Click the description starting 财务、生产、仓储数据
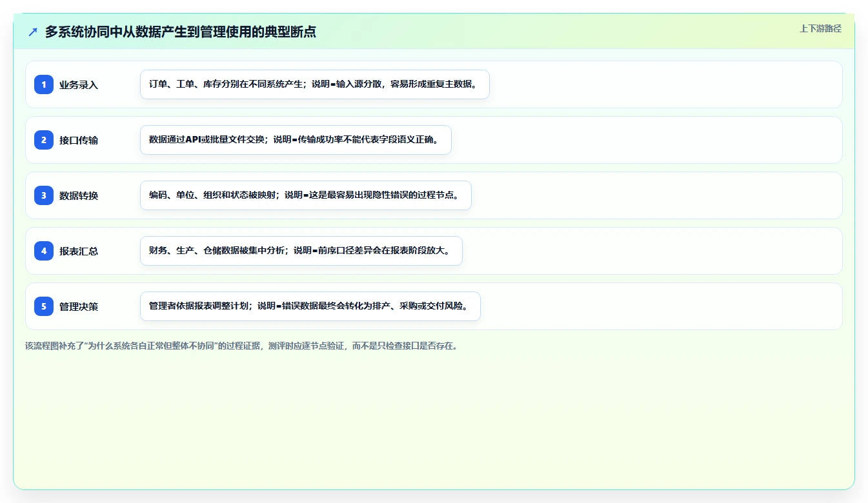 [x=301, y=251]
